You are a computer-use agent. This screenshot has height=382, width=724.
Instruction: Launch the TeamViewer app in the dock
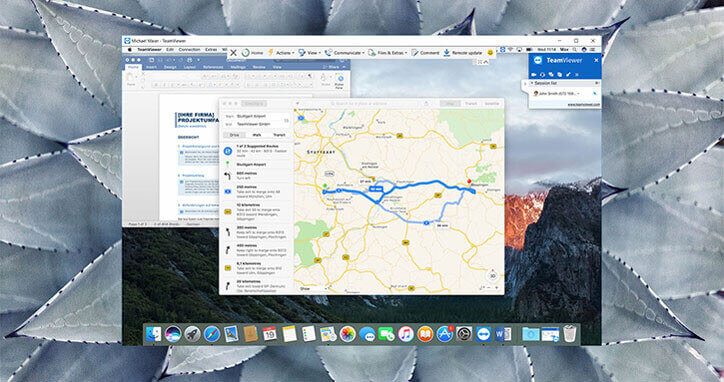[x=483, y=333]
